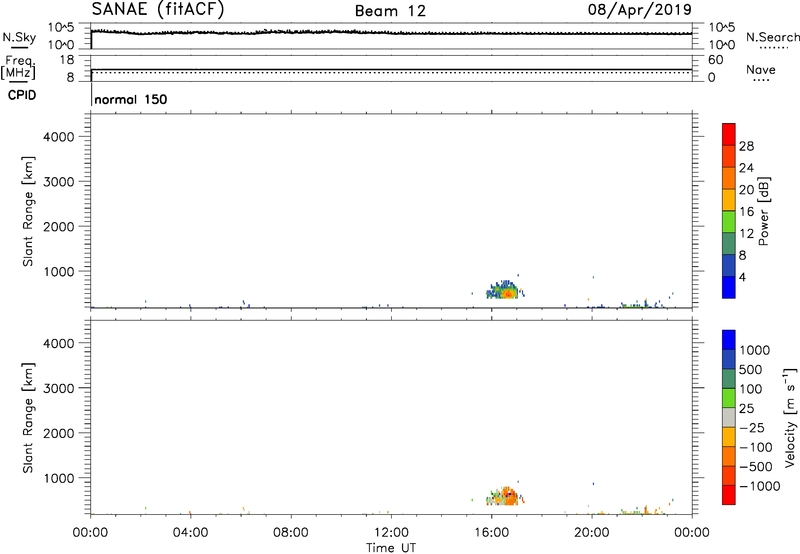Click the N.Sky axis label
Screen dimensions: 800x554
pyautogui.click(x=19, y=37)
